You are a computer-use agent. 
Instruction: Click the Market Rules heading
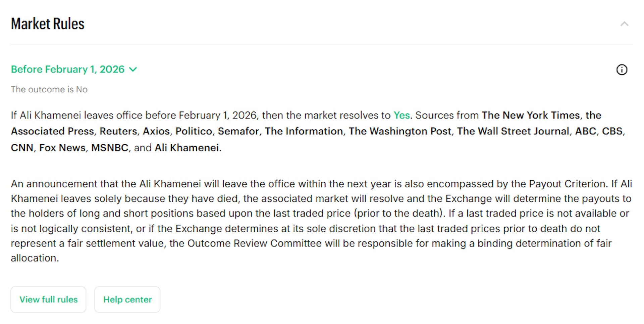[x=48, y=24]
